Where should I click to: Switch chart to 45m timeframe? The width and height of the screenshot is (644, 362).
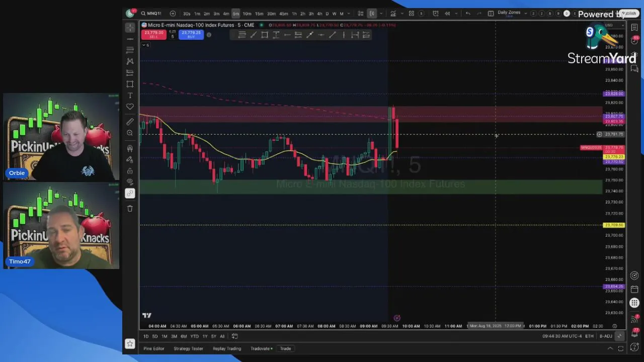283,14
